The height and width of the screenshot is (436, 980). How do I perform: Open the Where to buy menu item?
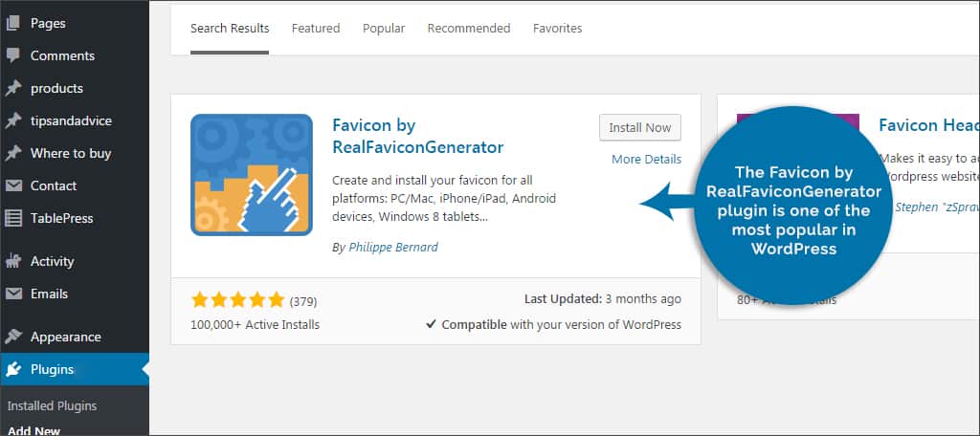coord(70,153)
